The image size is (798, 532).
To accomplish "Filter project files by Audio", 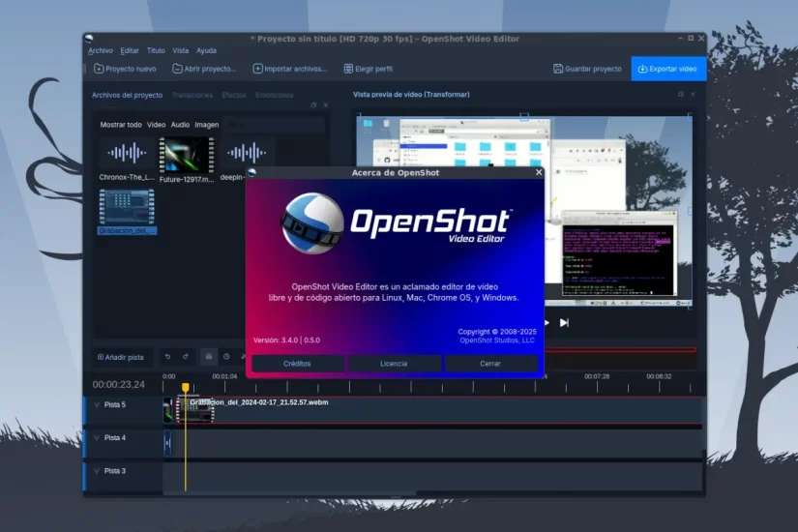I will tap(180, 125).
